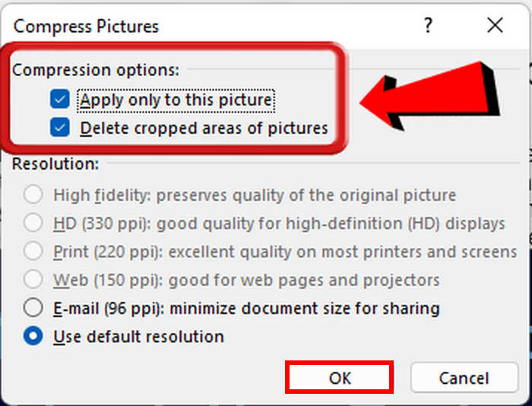532x406 pixels.
Task: Confirm compression with the OK button
Action: click(339, 377)
